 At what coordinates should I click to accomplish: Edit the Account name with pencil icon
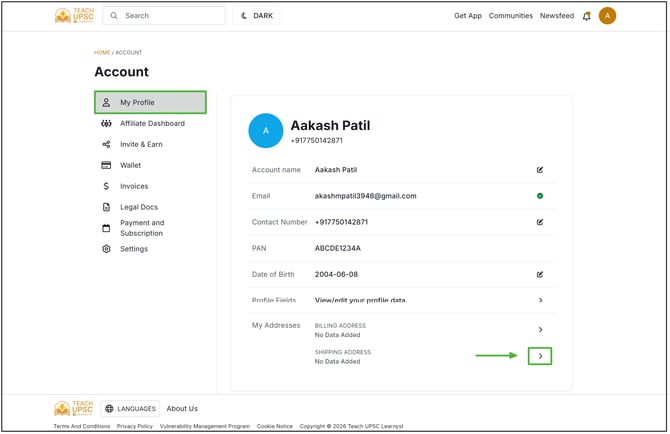[x=541, y=170]
